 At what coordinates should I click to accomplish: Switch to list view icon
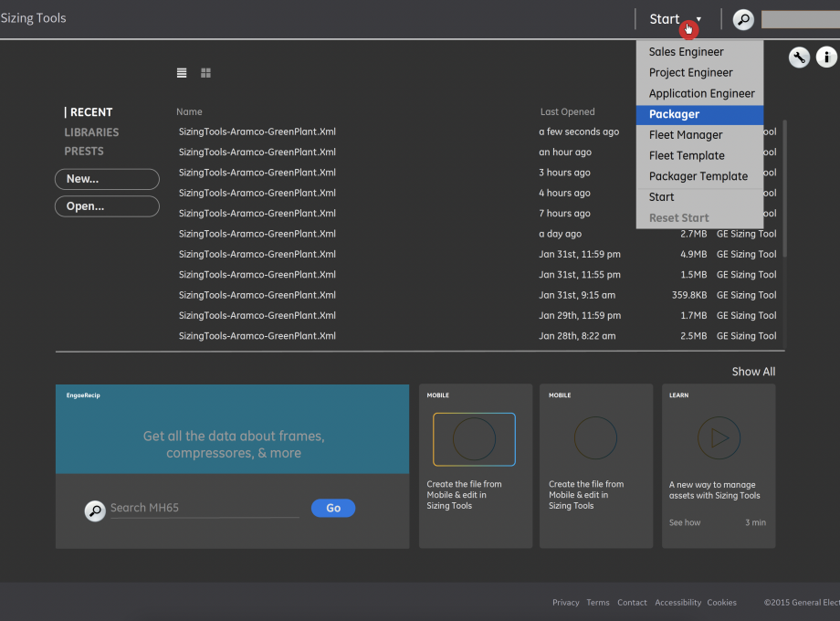pos(182,73)
